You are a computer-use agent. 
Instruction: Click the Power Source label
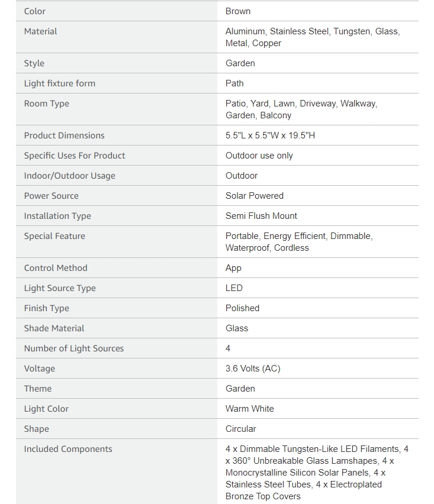tap(51, 196)
